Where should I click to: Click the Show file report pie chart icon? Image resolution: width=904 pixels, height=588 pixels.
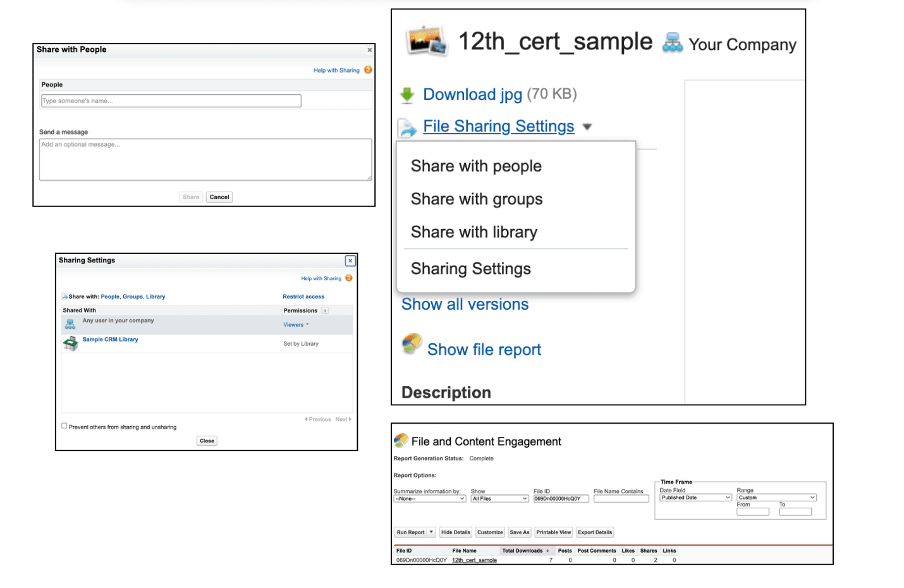[412, 344]
